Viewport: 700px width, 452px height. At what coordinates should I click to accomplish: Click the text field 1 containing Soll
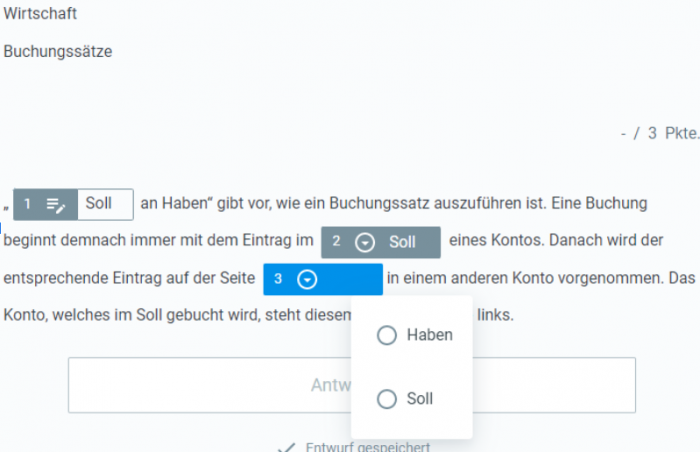click(105, 204)
